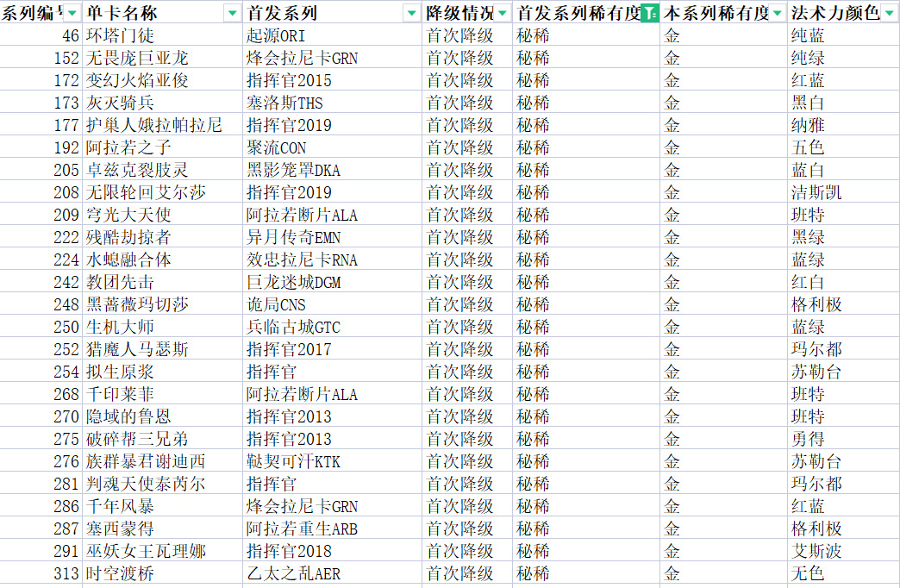The height and width of the screenshot is (588, 900).
Task: Select the cell 变幻火焰亚俊
Action: (x=162, y=80)
